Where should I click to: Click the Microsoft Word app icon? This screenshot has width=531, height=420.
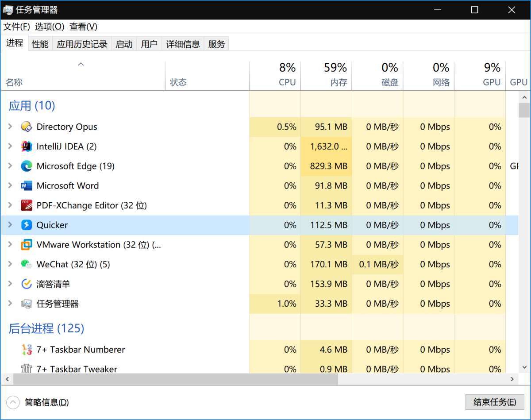click(27, 186)
